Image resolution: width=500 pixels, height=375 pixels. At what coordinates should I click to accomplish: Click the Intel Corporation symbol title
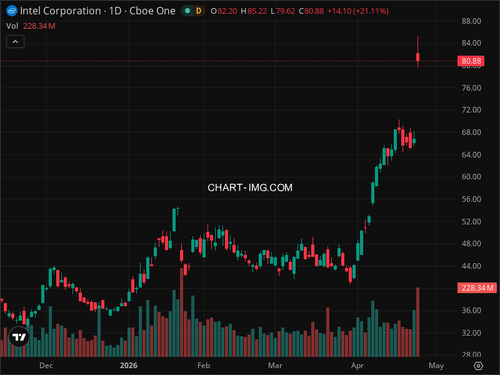click(60, 11)
